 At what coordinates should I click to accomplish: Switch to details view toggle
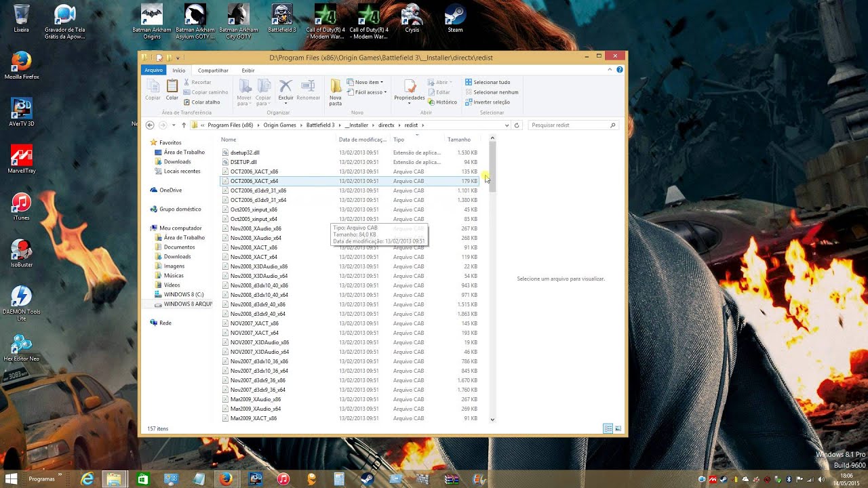(x=608, y=429)
